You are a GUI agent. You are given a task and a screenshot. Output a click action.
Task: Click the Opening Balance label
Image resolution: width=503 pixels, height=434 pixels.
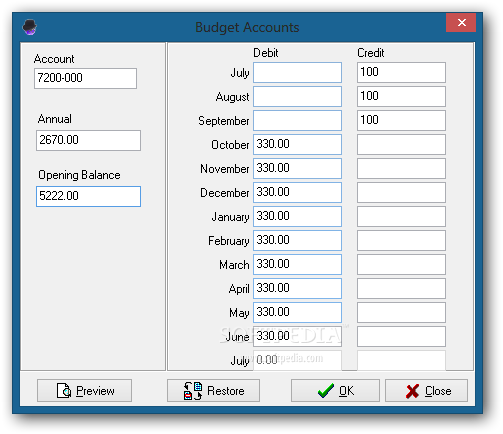click(79, 175)
